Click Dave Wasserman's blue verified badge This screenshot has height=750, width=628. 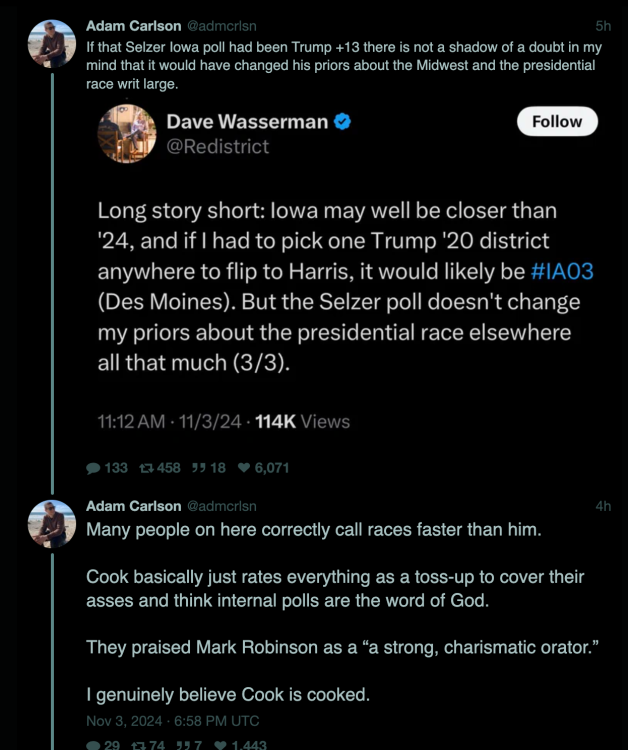342,122
